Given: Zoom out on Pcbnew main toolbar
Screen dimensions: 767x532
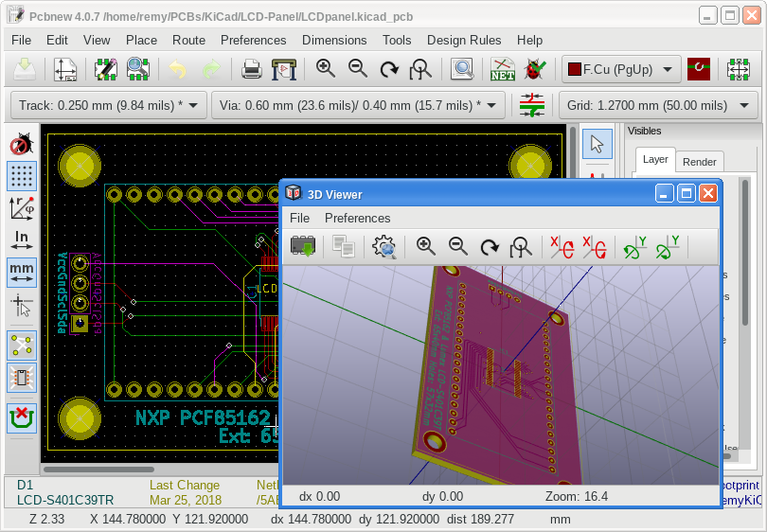Looking at the screenshot, I should click(x=358, y=69).
